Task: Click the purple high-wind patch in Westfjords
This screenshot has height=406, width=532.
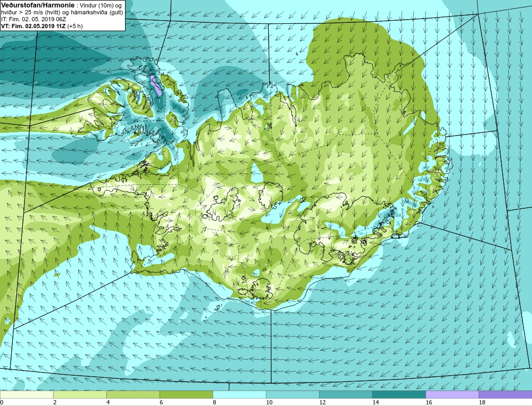Action: (x=156, y=86)
